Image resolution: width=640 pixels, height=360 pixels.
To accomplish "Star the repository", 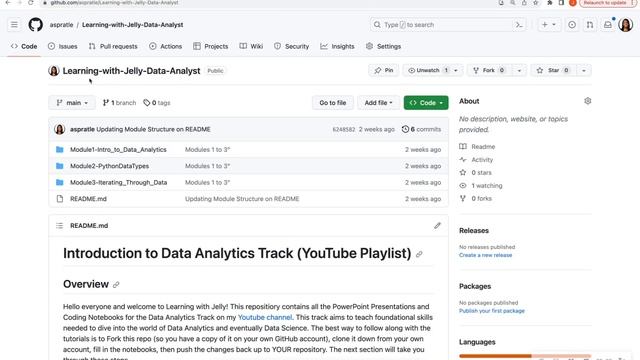I will click(553, 70).
